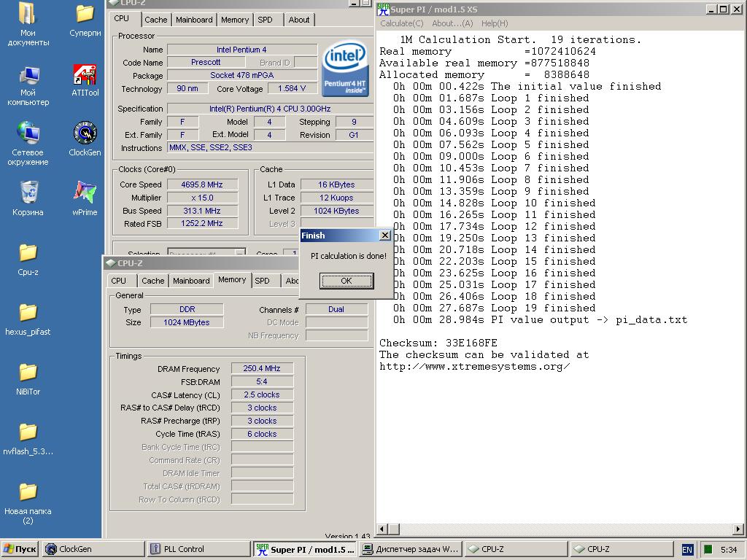Select SPD tab in lower CPU-Z window
This screenshot has height=560, width=747.
click(262, 281)
